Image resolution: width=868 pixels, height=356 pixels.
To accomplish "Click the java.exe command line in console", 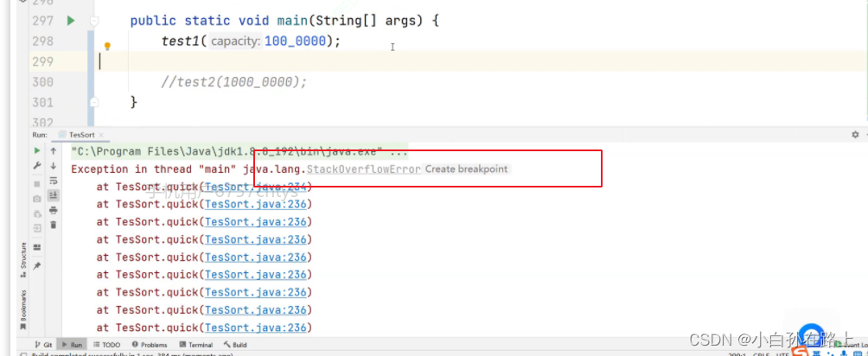I will point(239,151).
